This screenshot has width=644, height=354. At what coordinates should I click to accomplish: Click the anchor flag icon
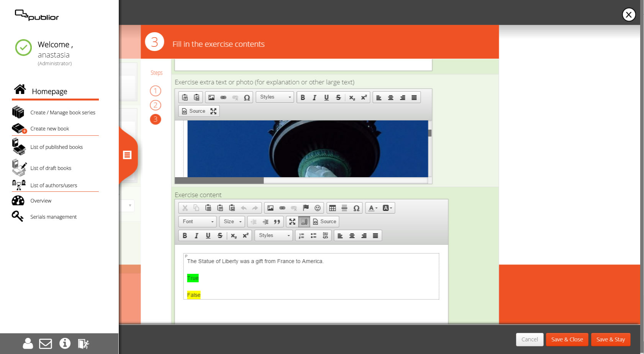(306, 208)
